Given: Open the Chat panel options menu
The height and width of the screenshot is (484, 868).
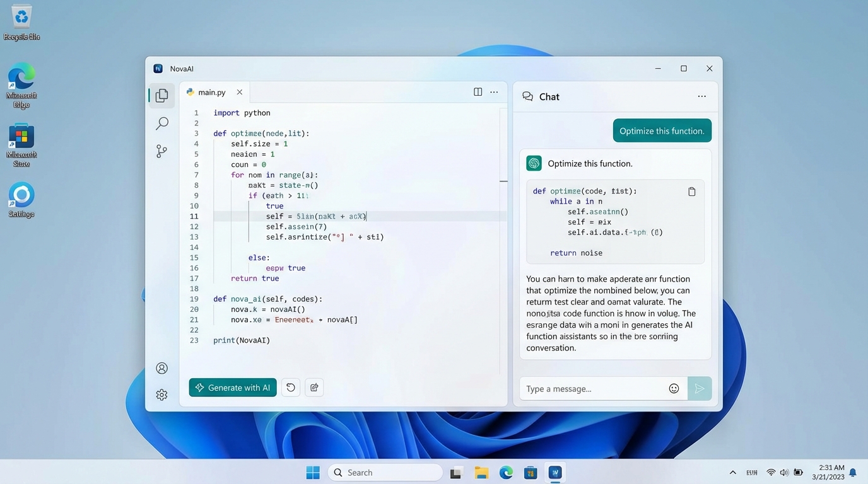Looking at the screenshot, I should point(701,96).
